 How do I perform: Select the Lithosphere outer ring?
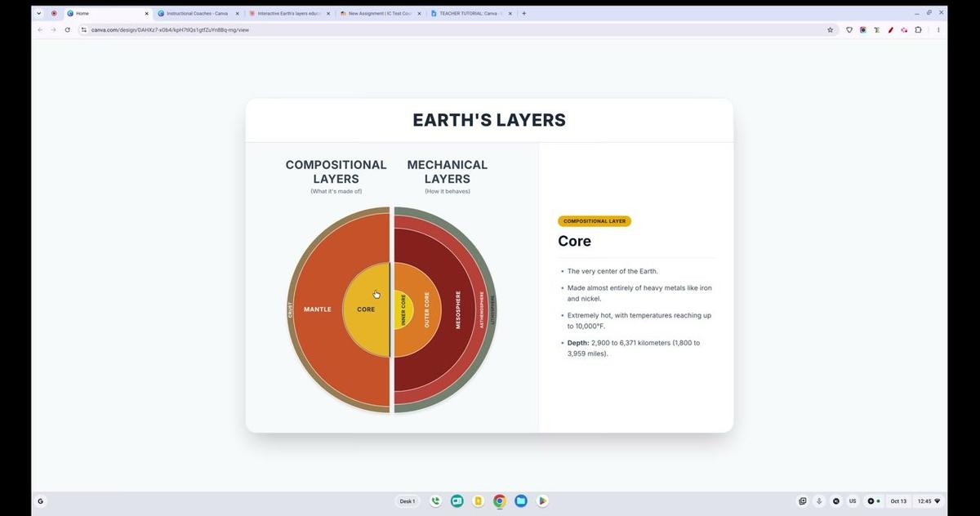[x=492, y=310]
